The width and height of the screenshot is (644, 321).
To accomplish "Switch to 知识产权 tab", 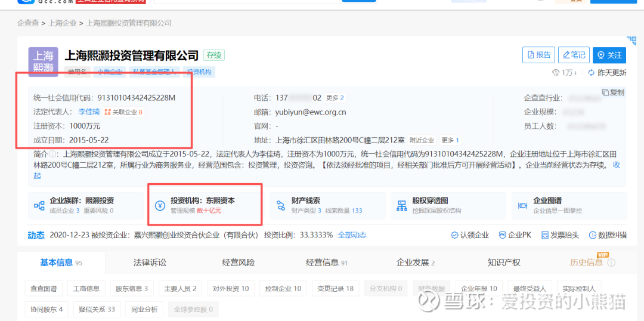I will [504, 263].
